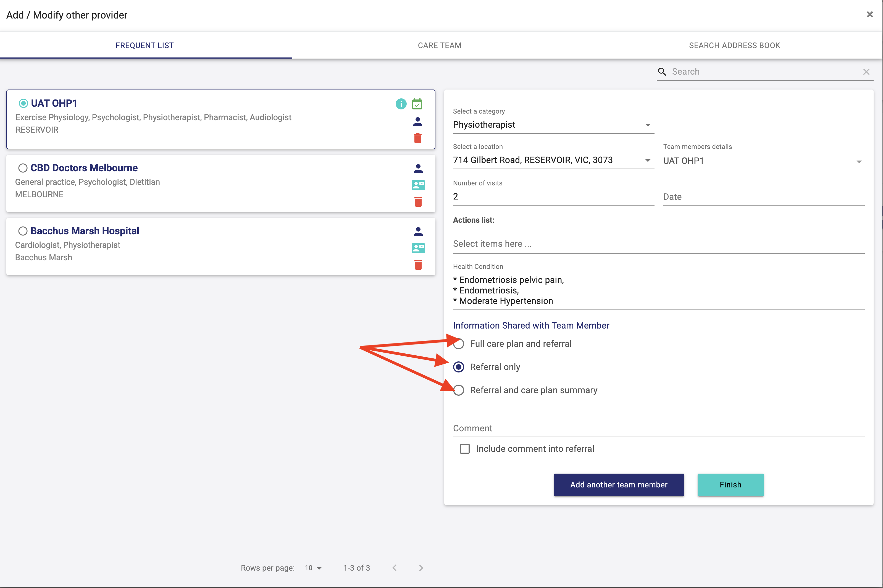Click 'Information Shared with Team Member' heading
The image size is (883, 588).
pyautogui.click(x=531, y=326)
